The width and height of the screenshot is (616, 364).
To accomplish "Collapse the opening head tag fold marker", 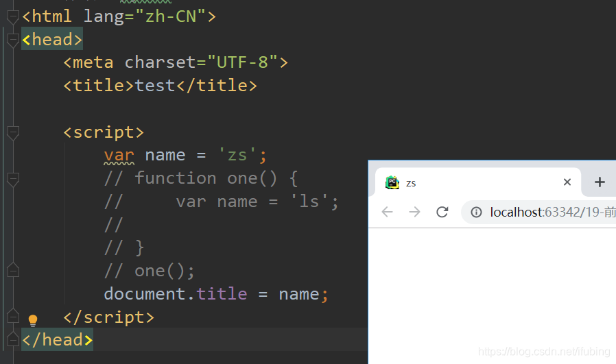I will click(x=12, y=40).
